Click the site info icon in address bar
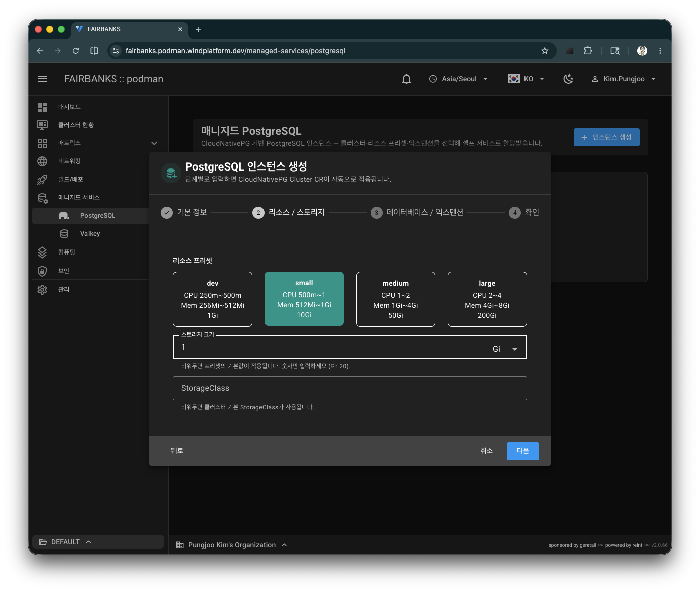The width and height of the screenshot is (700, 592). pos(116,51)
